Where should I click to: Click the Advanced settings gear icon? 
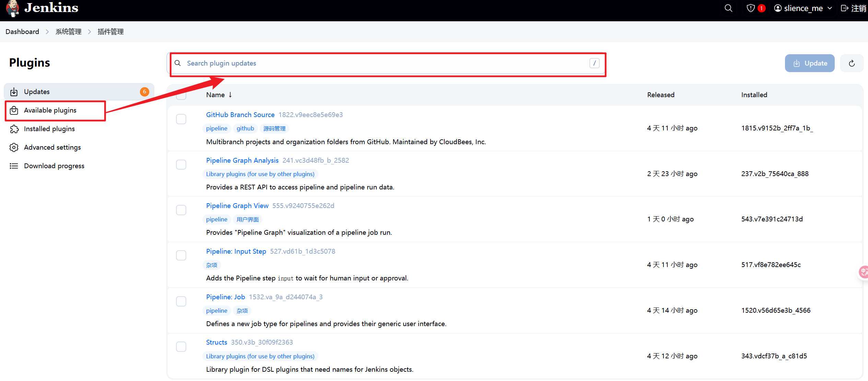14,147
